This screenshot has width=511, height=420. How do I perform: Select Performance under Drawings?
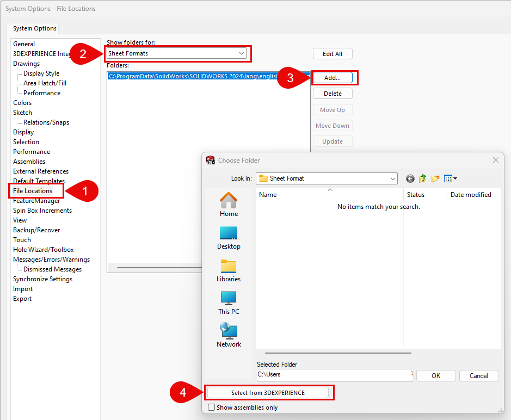coord(42,93)
